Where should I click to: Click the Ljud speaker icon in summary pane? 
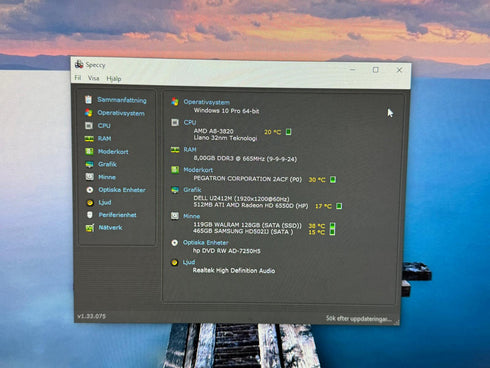click(x=174, y=262)
